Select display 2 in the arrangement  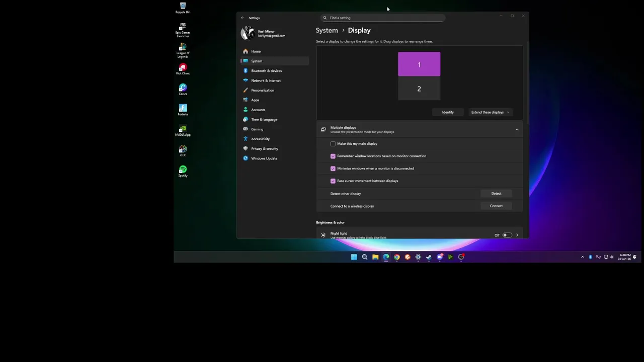pos(419,88)
